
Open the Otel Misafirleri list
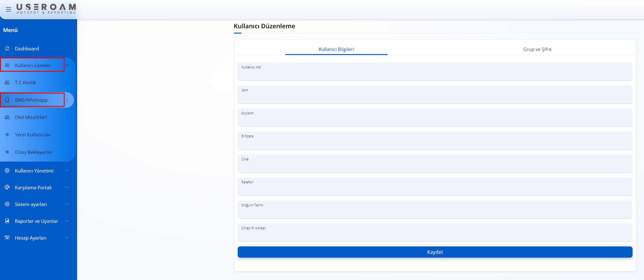point(31,117)
